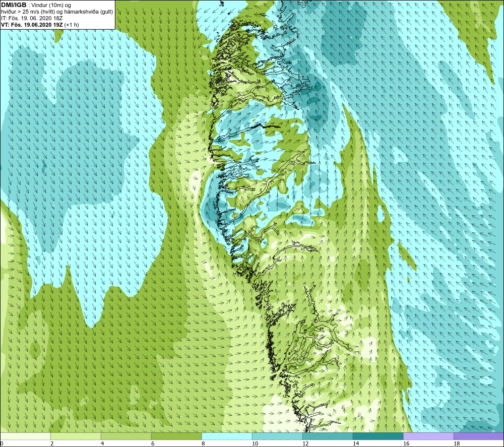Click the '(+1 h)' forecast offset text
504x447 pixels.
[72, 25]
